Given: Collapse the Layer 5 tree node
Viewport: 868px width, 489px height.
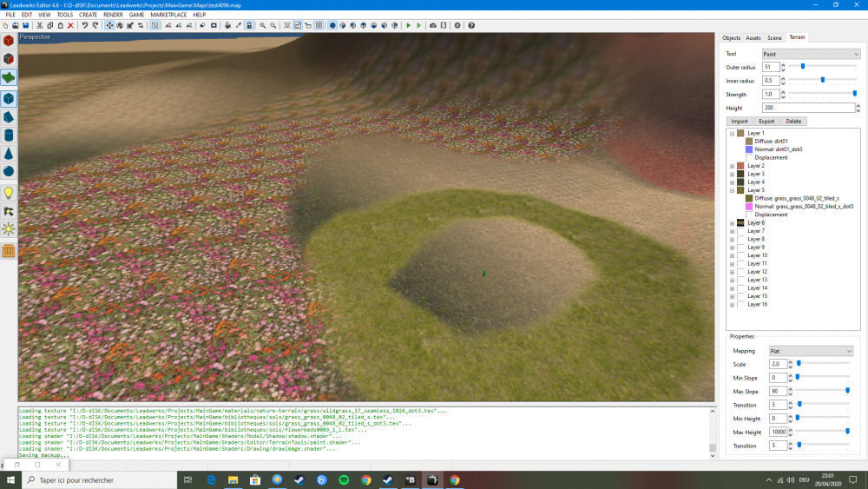Looking at the screenshot, I should [732, 190].
